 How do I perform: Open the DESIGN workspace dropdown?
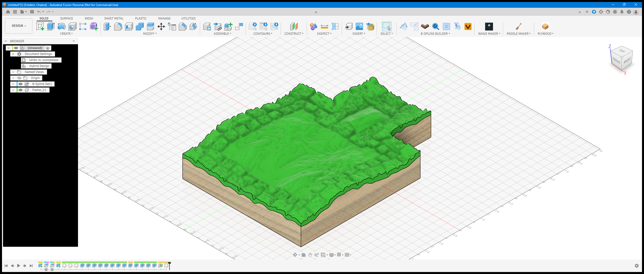click(x=19, y=26)
